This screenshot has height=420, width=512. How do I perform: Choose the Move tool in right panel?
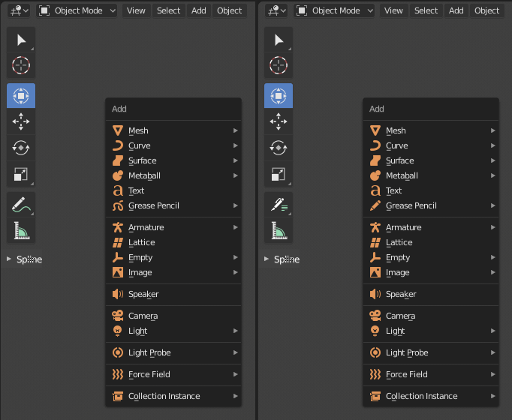coord(279,121)
